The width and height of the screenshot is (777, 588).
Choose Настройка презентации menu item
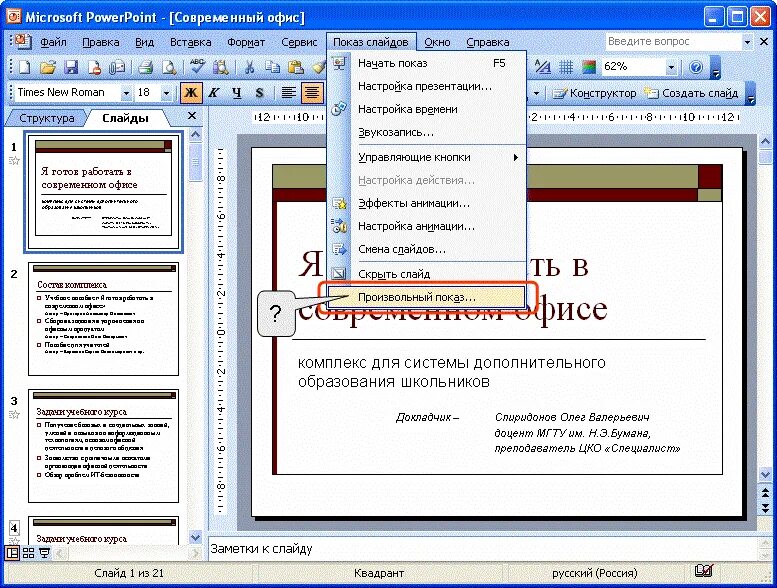click(426, 86)
